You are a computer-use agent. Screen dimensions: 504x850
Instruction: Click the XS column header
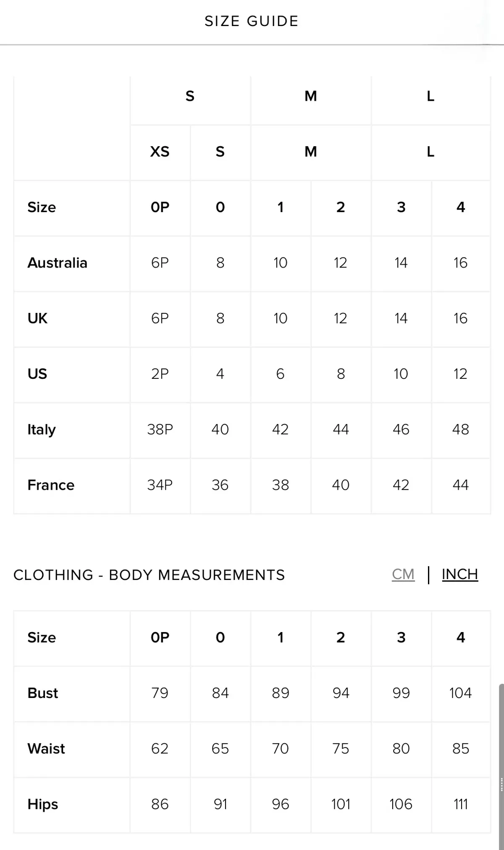click(x=160, y=152)
